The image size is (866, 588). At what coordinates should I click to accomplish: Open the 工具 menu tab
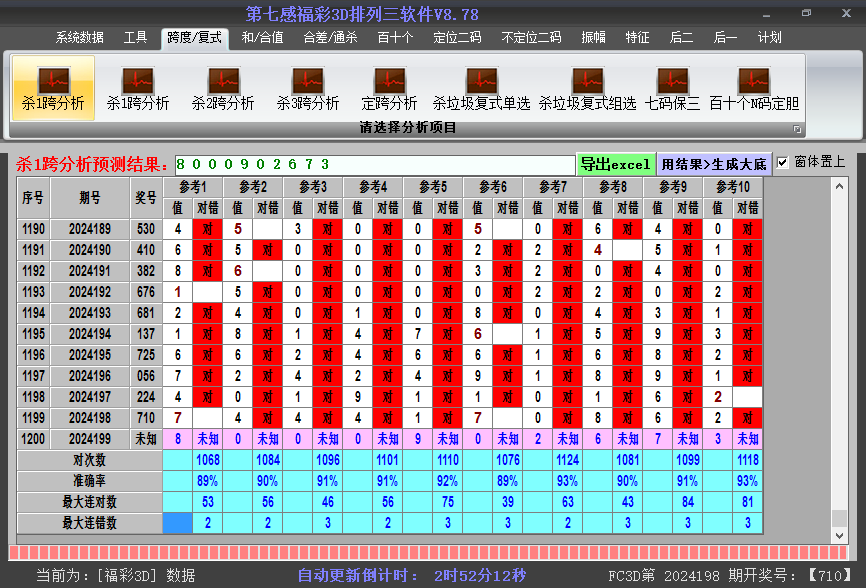pyautogui.click(x=135, y=37)
